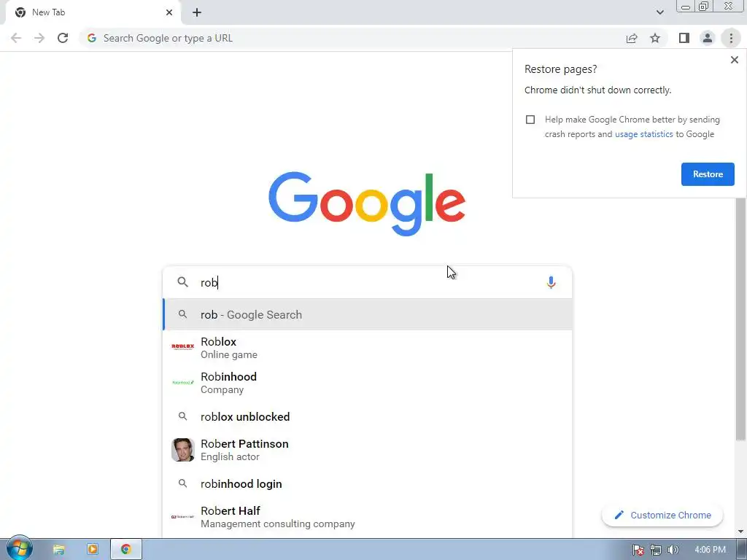Screen dimensions: 747x560
Task: Open the usage statistics link
Action: pos(643,134)
